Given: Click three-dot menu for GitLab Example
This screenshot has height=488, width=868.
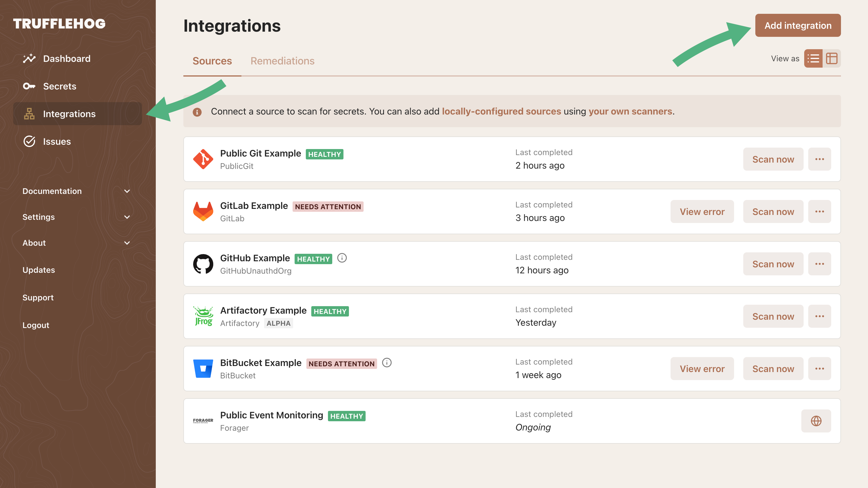Looking at the screenshot, I should (x=820, y=211).
